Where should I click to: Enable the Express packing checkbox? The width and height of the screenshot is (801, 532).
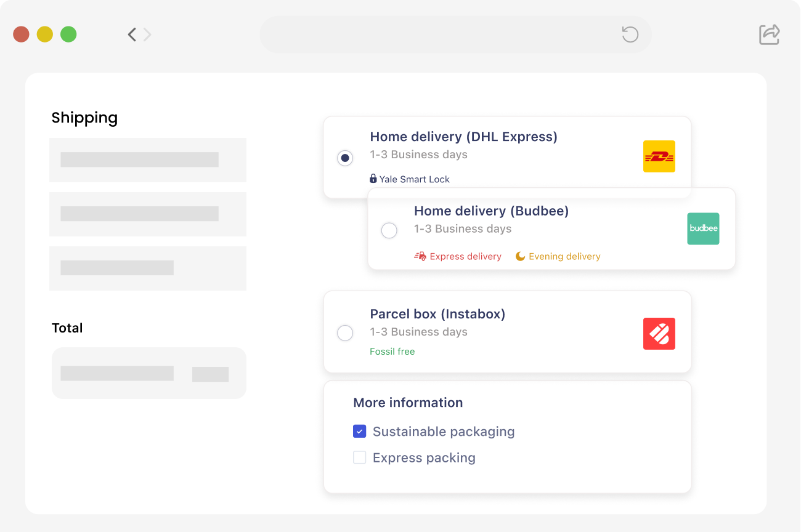[359, 457]
